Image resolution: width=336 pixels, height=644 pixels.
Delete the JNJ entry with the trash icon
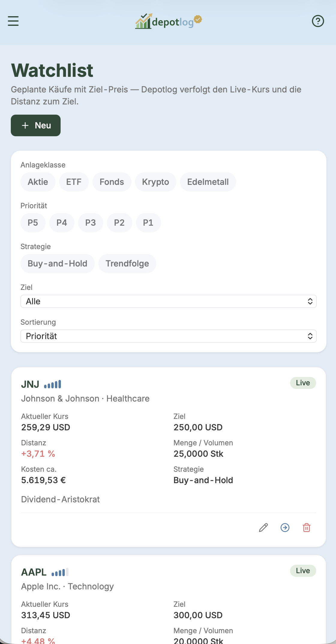pos(307,528)
